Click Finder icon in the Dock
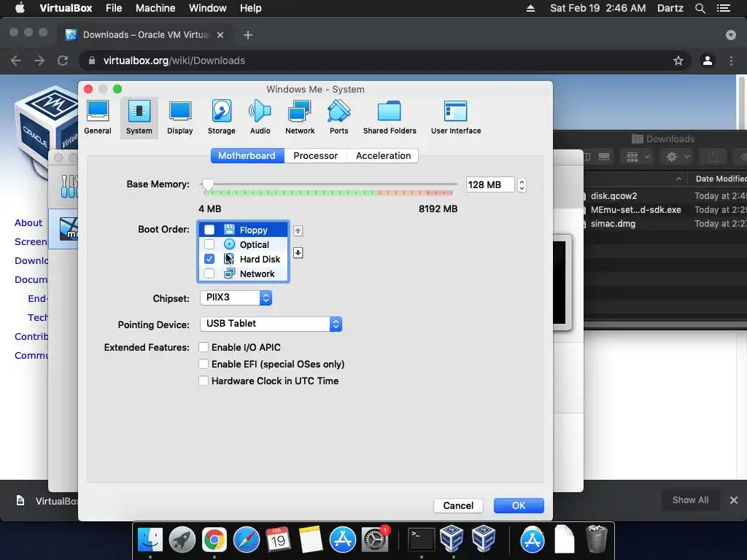The image size is (747, 560). [x=150, y=540]
